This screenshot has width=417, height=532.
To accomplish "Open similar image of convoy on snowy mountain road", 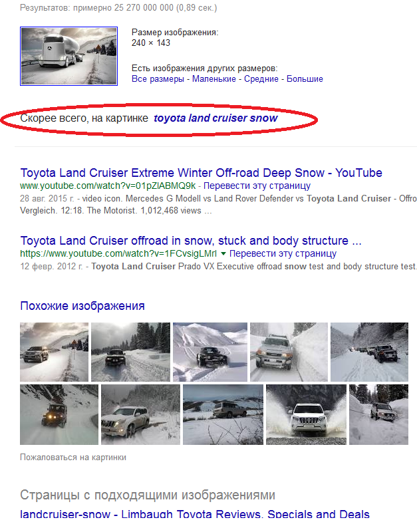I will tap(369, 352).
